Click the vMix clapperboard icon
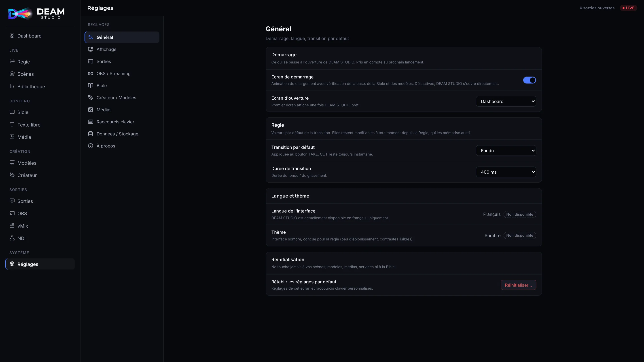The image size is (644, 362). tap(12, 226)
